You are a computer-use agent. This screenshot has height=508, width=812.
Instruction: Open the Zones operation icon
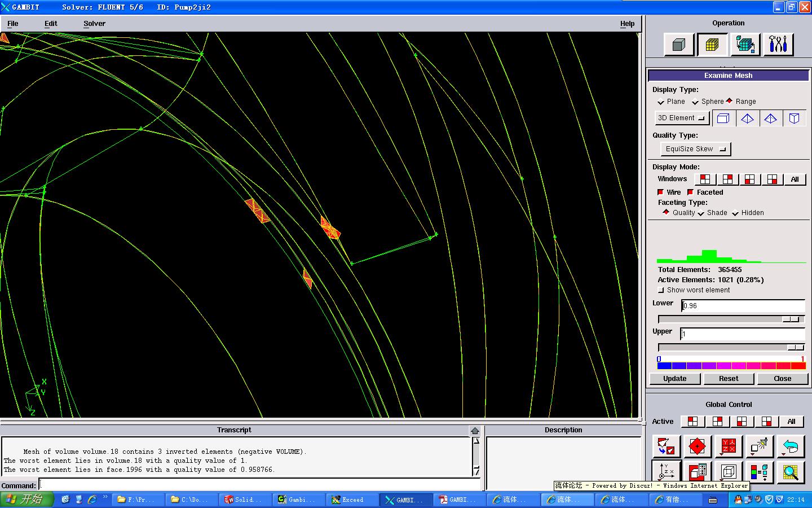[x=745, y=45]
